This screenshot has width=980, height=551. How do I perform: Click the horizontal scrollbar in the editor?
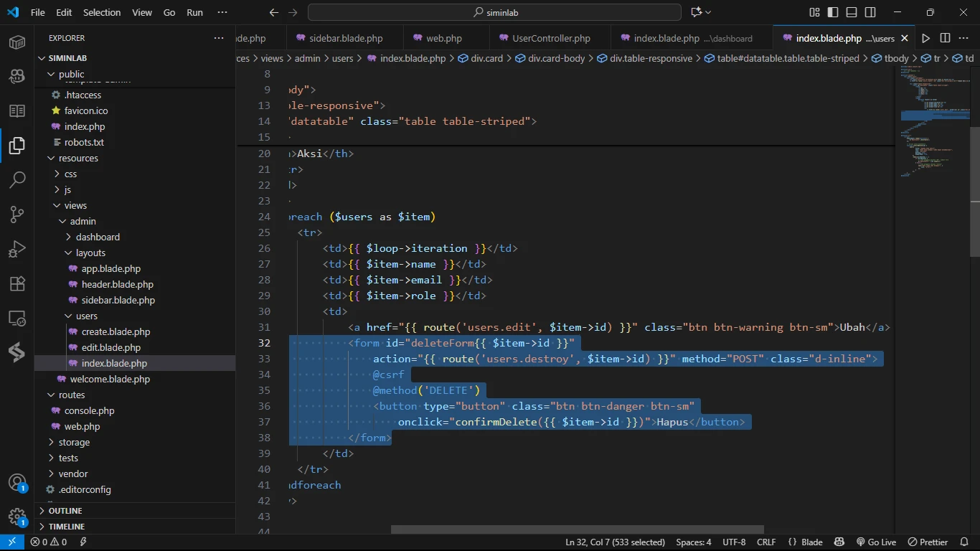577,529
